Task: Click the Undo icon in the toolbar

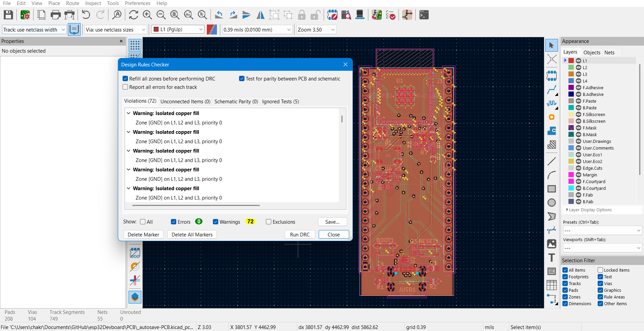Action: click(86, 15)
